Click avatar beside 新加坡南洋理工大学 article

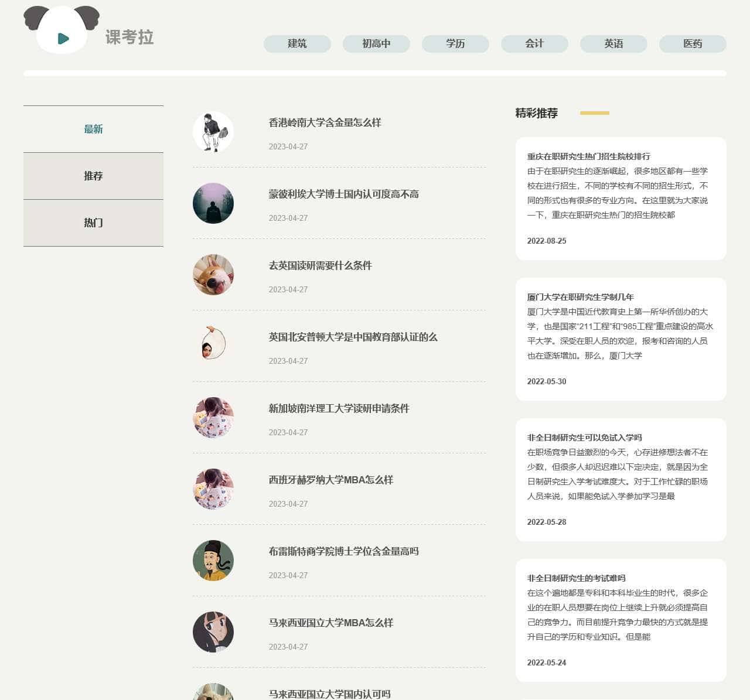213,418
